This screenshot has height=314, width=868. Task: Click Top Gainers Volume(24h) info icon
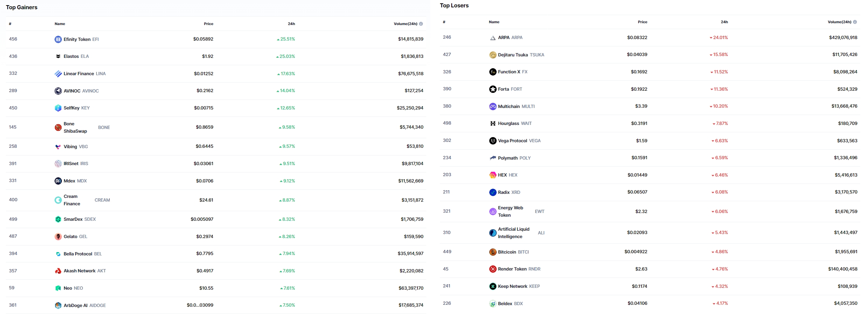(421, 24)
